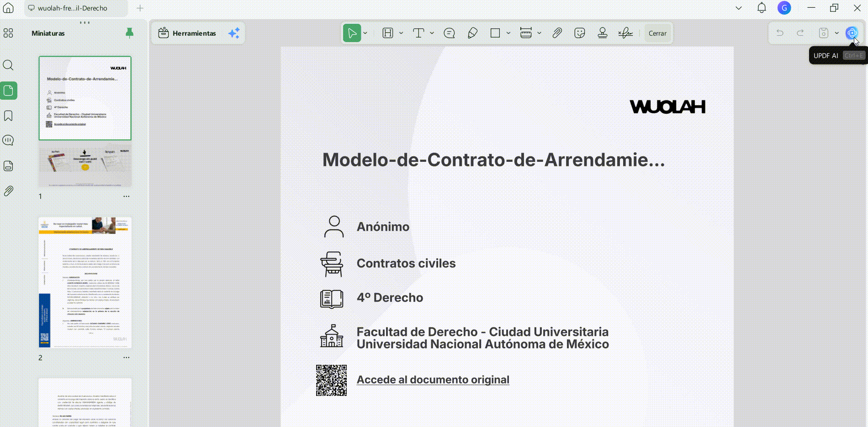Open the search panel in sidebar

[8, 65]
